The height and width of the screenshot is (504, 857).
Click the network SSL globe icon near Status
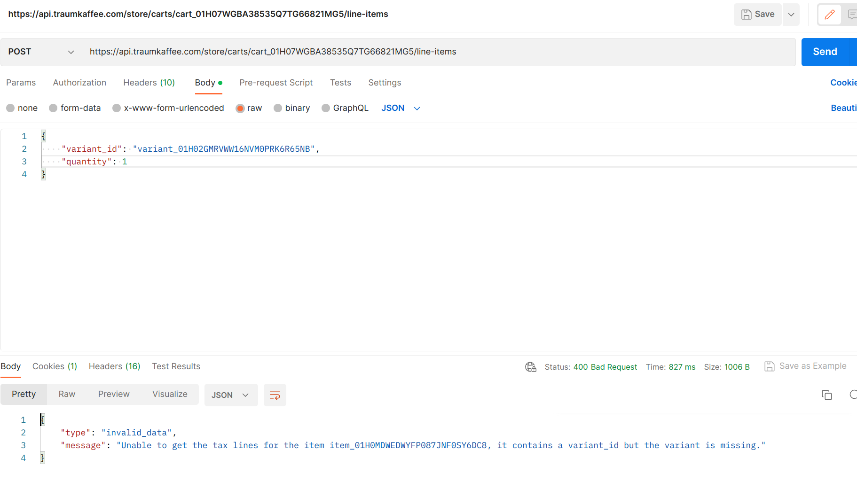point(531,367)
